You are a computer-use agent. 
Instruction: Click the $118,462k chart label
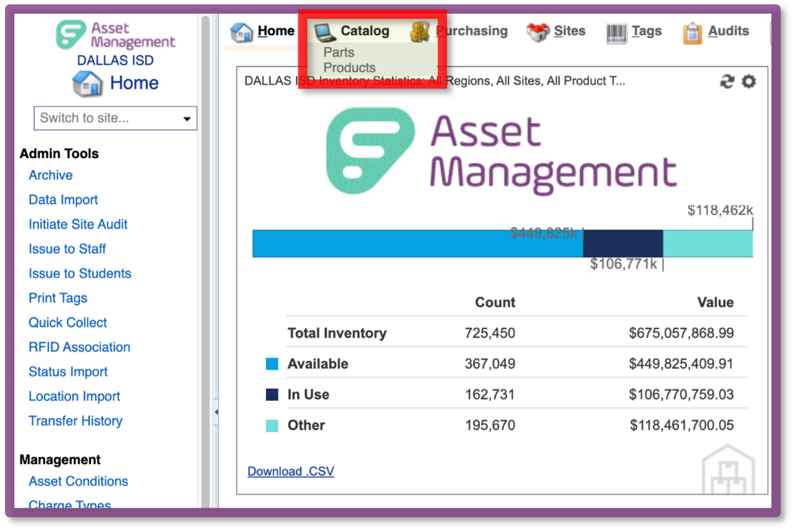click(x=720, y=210)
